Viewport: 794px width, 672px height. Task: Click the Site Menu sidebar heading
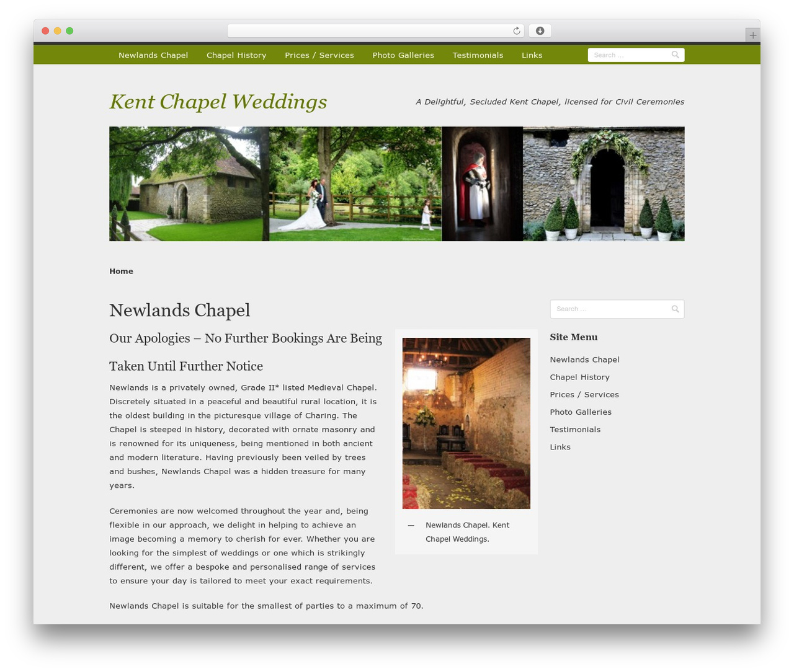pyautogui.click(x=574, y=337)
